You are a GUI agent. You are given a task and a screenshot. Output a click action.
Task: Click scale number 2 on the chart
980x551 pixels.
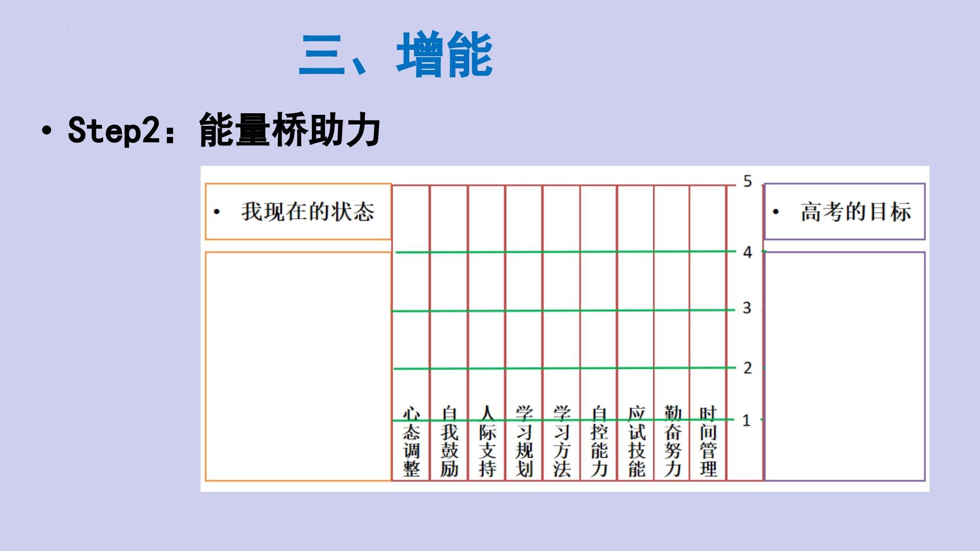point(747,368)
